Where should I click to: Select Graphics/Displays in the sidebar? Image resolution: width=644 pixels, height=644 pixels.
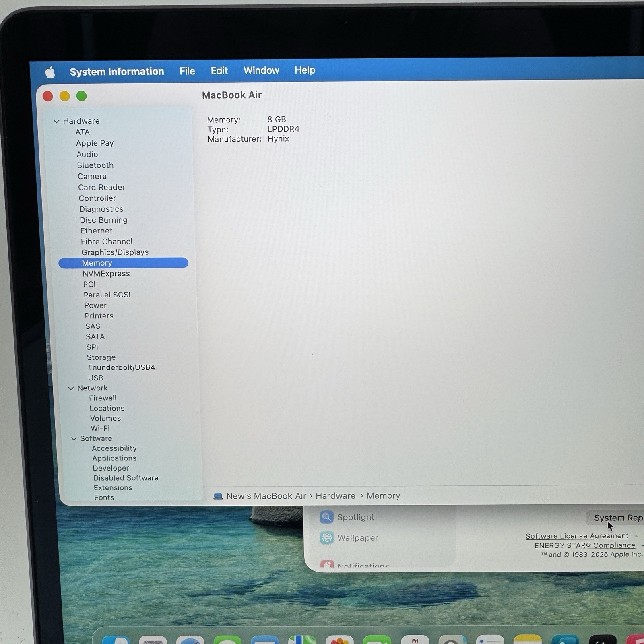click(x=115, y=252)
